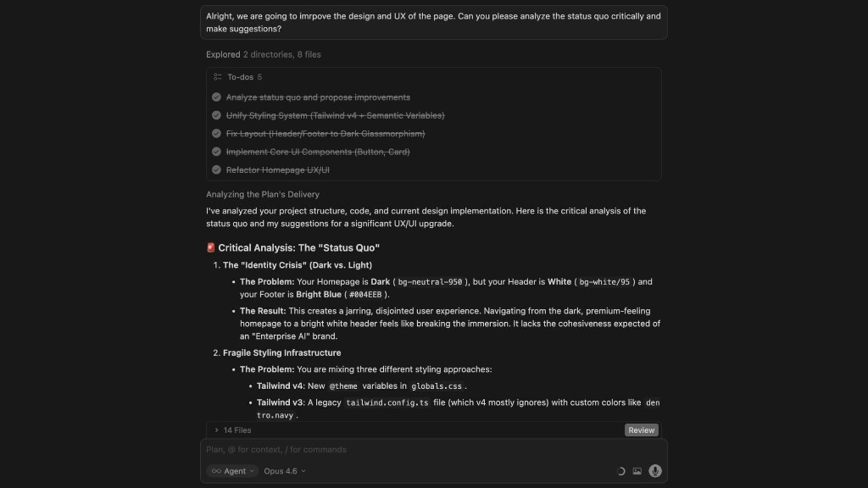The width and height of the screenshot is (868, 488).
Task: Click the red siren emoji beside Critical Analysis
Action: pos(211,248)
